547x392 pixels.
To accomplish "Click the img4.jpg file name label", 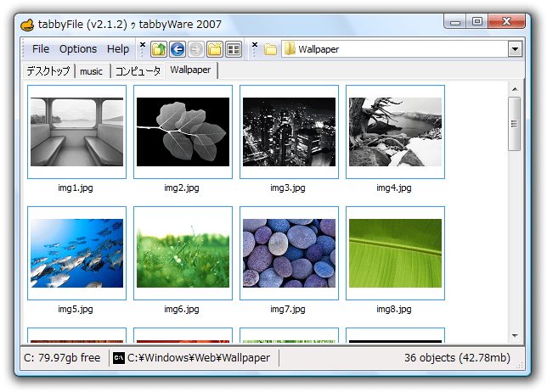I will click(x=394, y=188).
